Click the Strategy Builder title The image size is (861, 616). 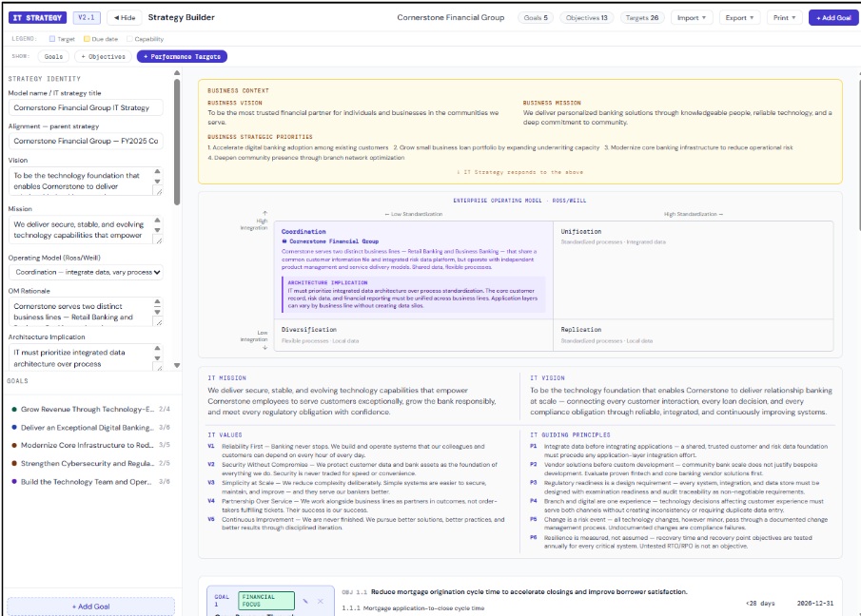coord(181,17)
